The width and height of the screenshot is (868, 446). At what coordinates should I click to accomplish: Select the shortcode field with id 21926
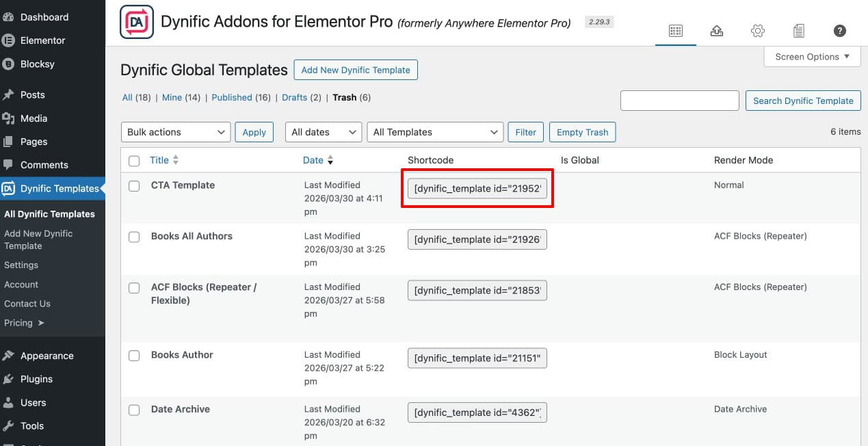[x=477, y=239]
